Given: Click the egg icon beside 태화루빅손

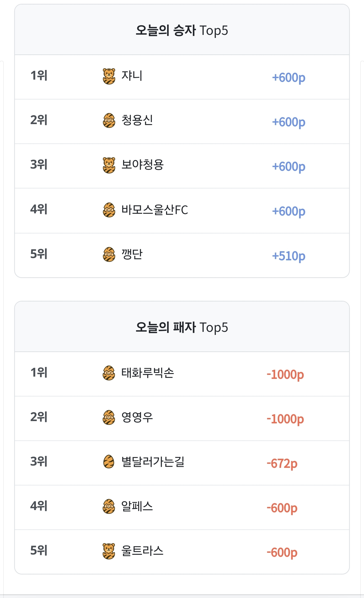Looking at the screenshot, I should click(x=109, y=373).
